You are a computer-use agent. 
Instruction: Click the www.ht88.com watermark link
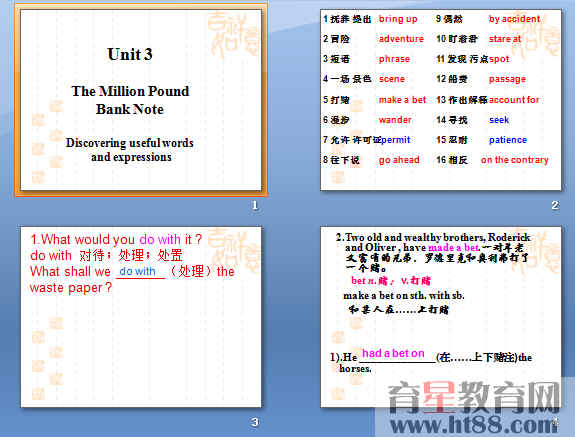[474, 425]
